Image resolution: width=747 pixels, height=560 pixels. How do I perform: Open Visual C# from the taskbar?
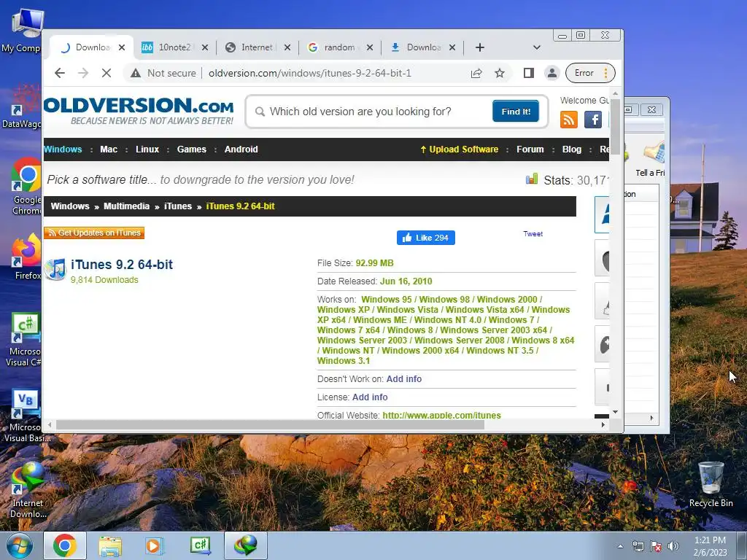(x=200, y=545)
